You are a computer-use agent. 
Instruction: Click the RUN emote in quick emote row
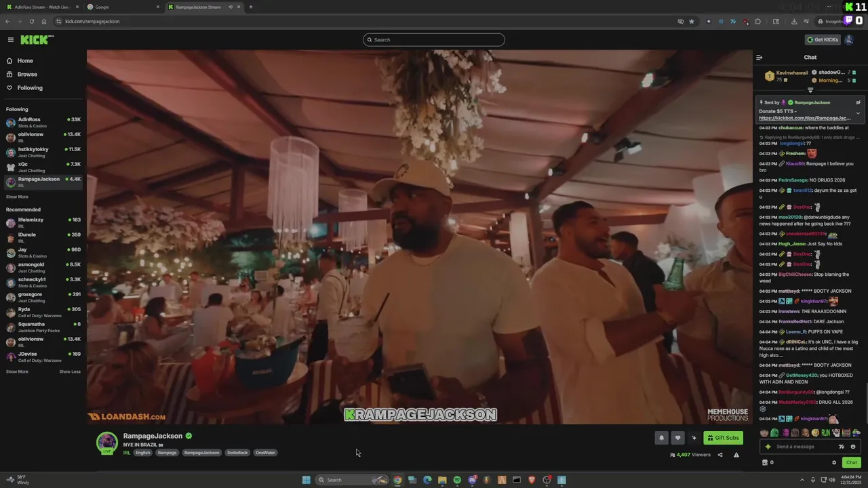pos(825,432)
